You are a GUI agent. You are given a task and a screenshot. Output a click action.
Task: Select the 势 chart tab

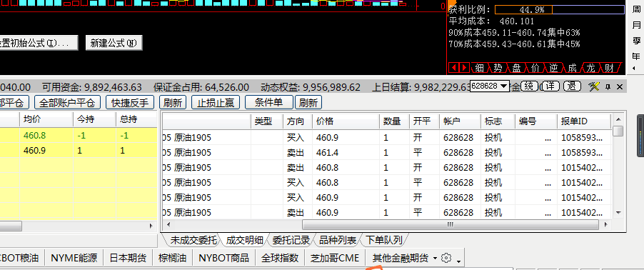coord(498,68)
